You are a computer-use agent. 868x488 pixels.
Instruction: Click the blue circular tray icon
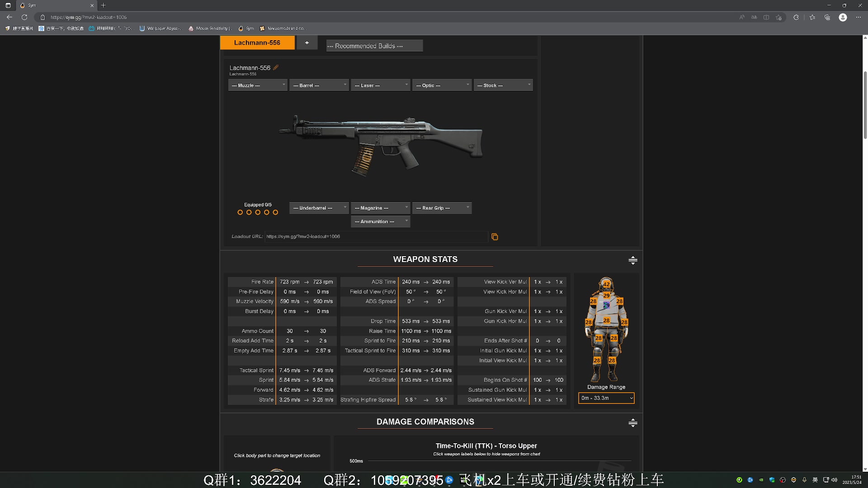[750, 480]
